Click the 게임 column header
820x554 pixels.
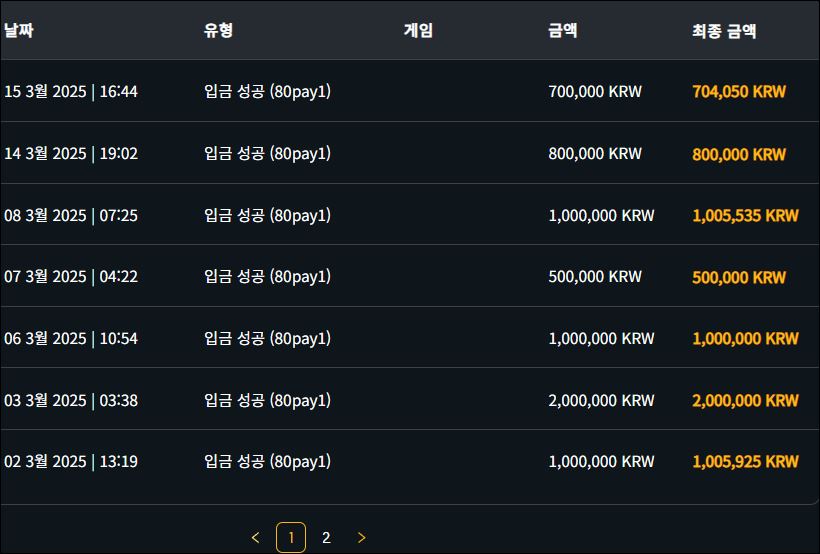tap(418, 30)
